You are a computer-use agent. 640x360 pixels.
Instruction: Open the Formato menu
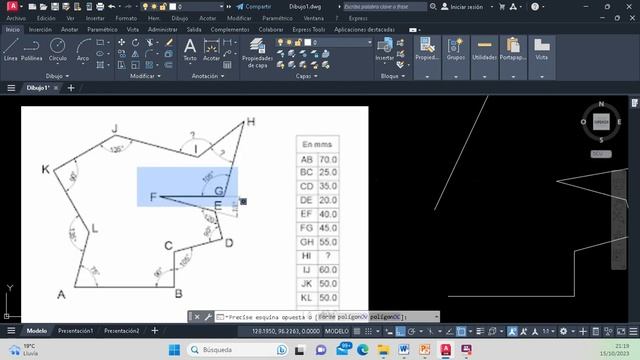pyautogui.click(x=126, y=18)
